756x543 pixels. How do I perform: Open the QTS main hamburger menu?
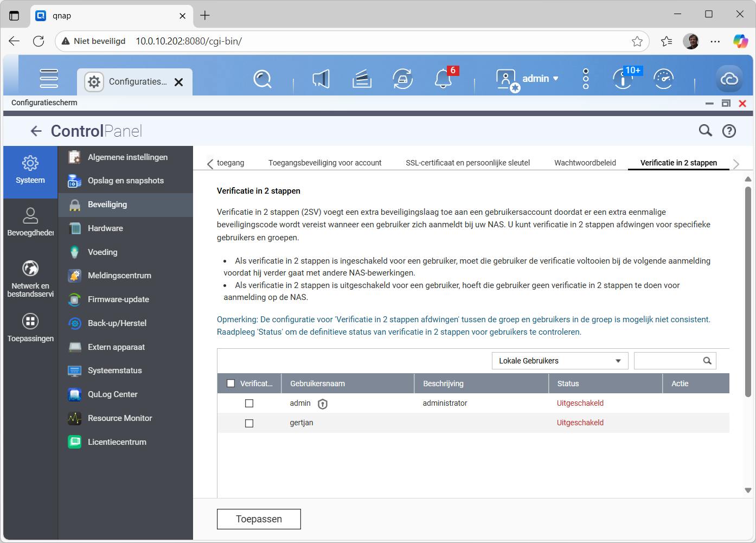click(x=49, y=79)
